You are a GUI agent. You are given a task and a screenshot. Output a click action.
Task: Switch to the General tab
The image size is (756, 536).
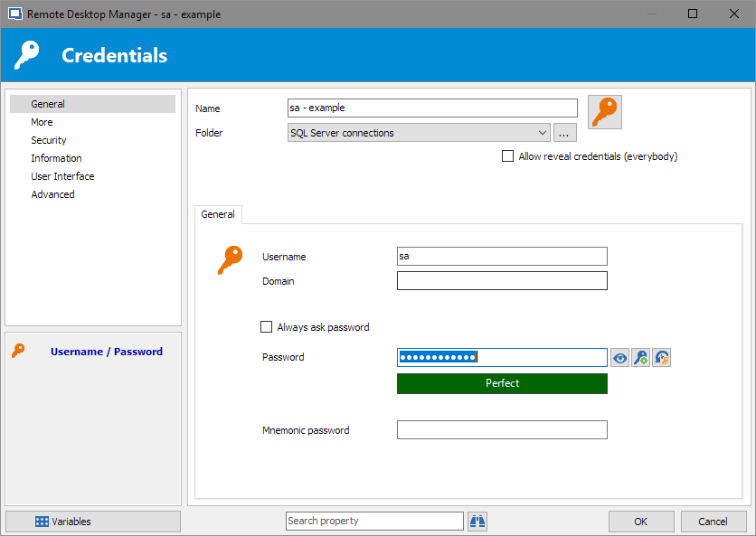point(218,214)
